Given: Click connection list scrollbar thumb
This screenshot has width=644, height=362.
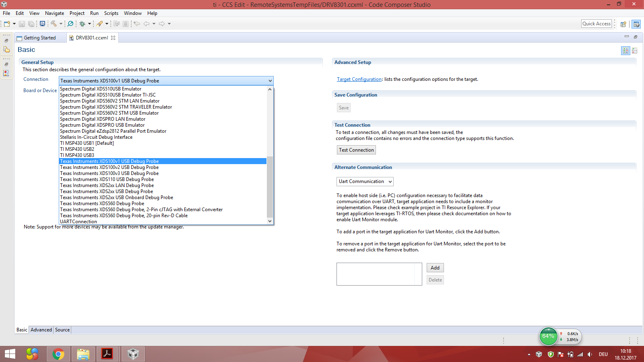Looking at the screenshot, I should click(270, 187).
